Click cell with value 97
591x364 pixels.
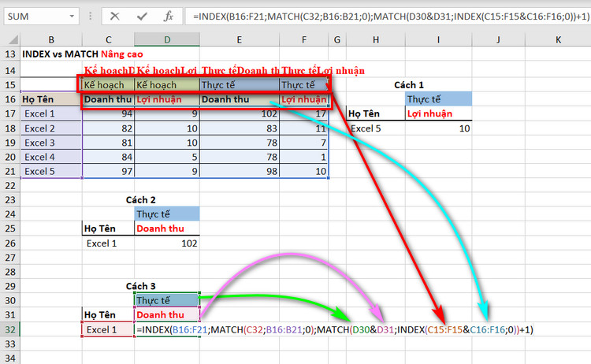(x=108, y=172)
